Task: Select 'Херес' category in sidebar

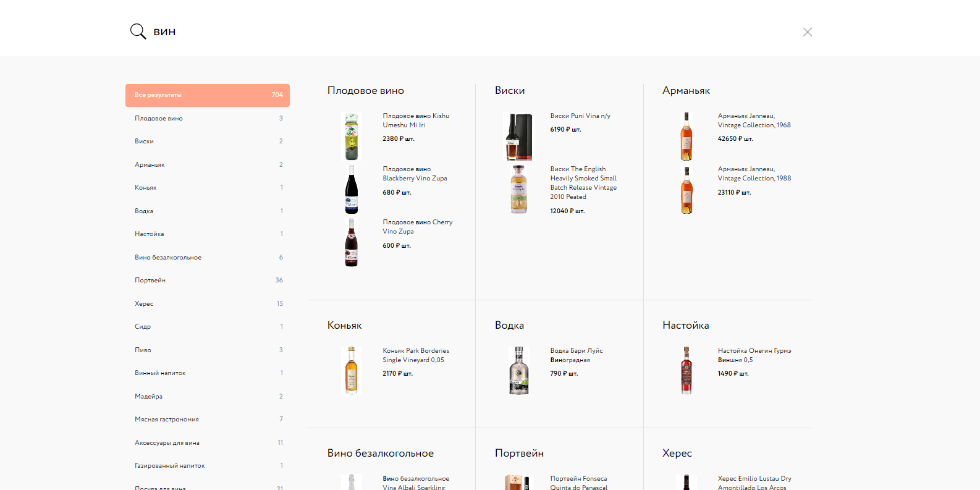Action: (208, 303)
